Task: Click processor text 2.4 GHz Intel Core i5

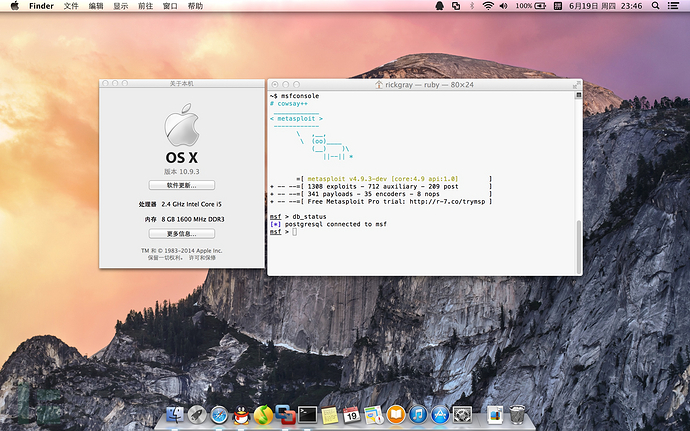Action: click(191, 204)
